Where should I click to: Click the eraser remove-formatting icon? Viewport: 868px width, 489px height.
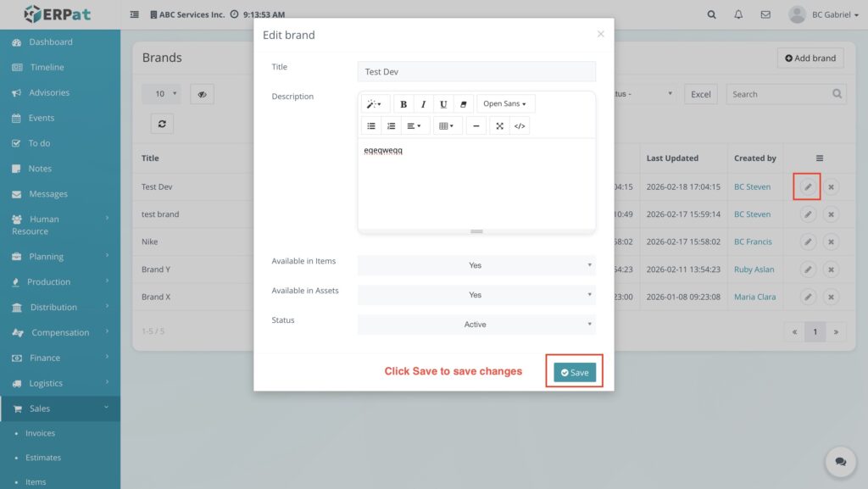(x=463, y=104)
